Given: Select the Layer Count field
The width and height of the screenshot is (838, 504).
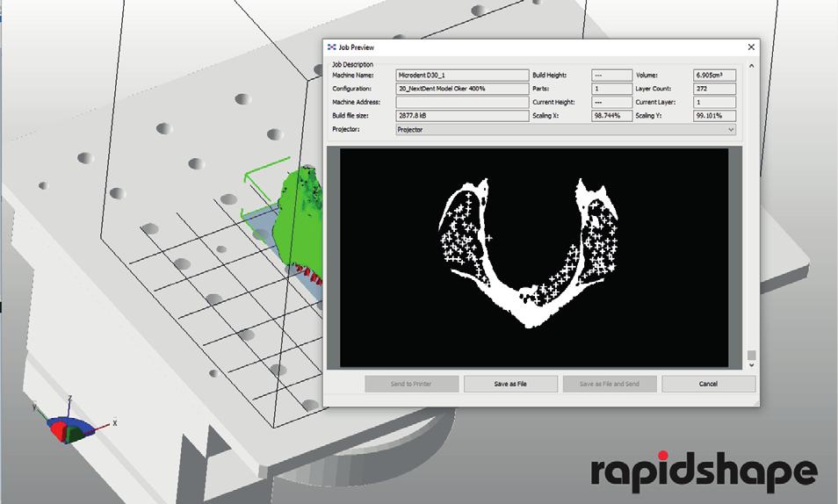Looking at the screenshot, I should [x=714, y=89].
